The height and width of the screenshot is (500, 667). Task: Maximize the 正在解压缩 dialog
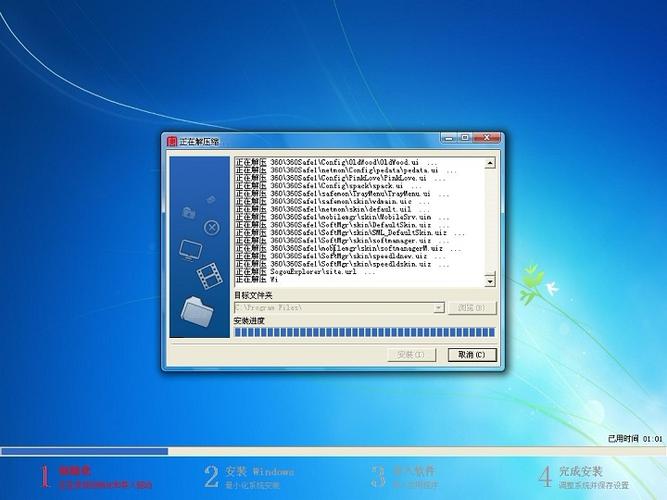[465, 138]
